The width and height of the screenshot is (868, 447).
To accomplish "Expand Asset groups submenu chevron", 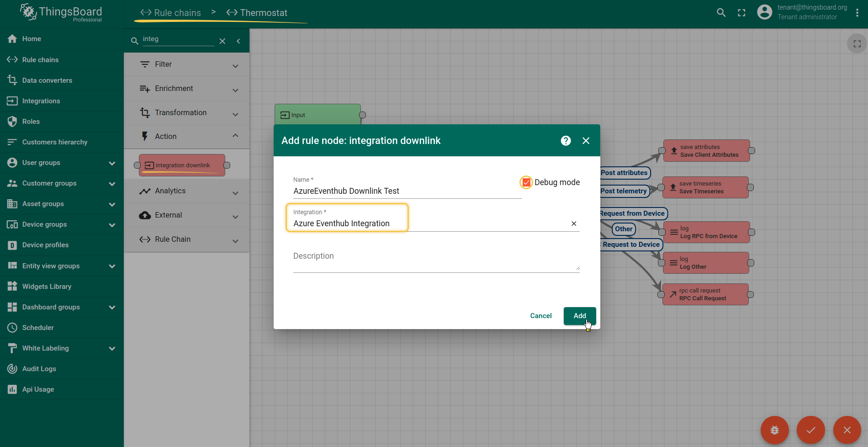I will 112,204.
